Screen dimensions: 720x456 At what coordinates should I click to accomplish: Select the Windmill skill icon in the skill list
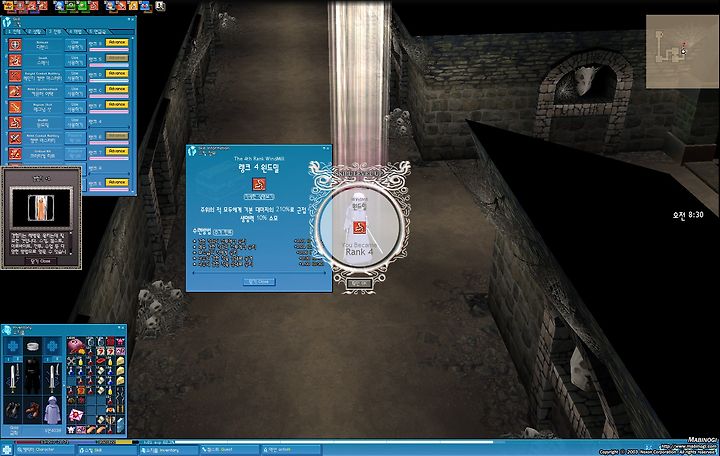(15, 123)
